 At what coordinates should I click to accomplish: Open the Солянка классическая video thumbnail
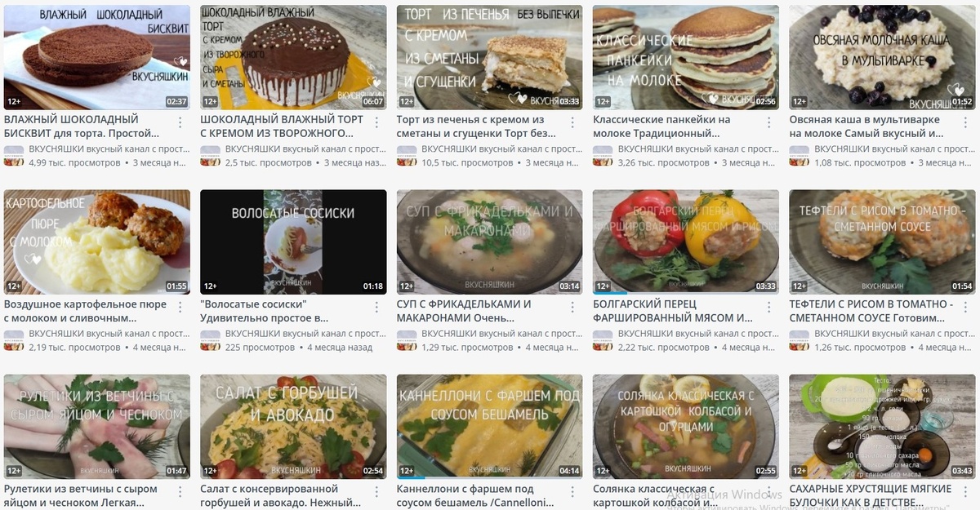point(686,427)
